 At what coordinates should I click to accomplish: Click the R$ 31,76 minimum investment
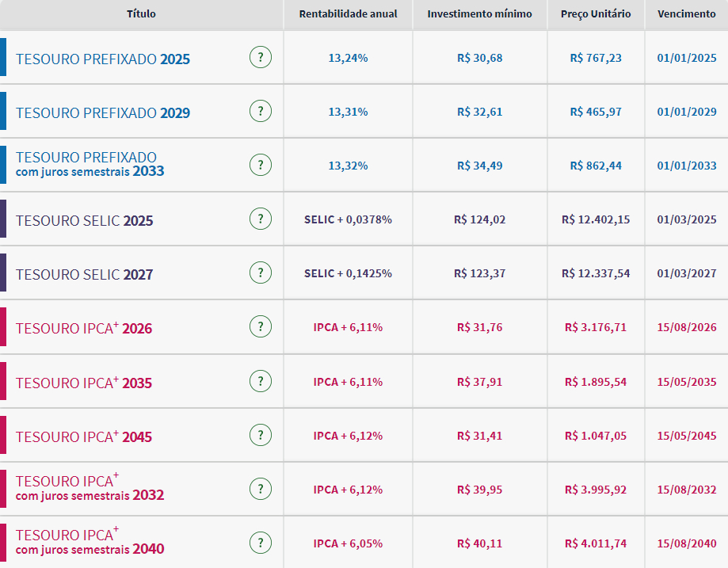479,327
